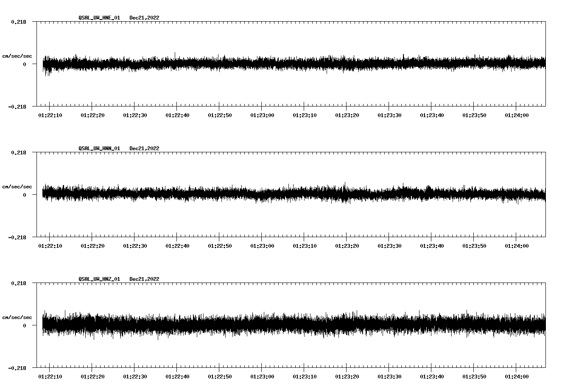Viewport: 576px width, 392px height.
Task: Click the 0.218 upper limit on HNN axis
Action: [x=18, y=152]
